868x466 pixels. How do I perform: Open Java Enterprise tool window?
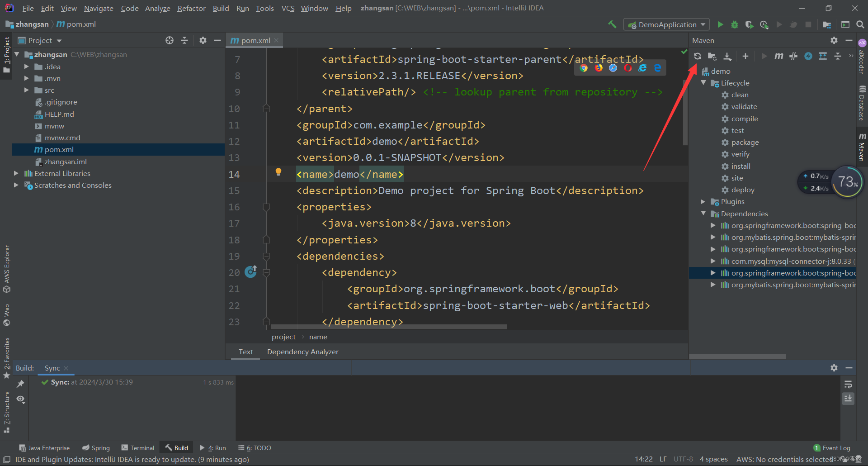point(44,448)
